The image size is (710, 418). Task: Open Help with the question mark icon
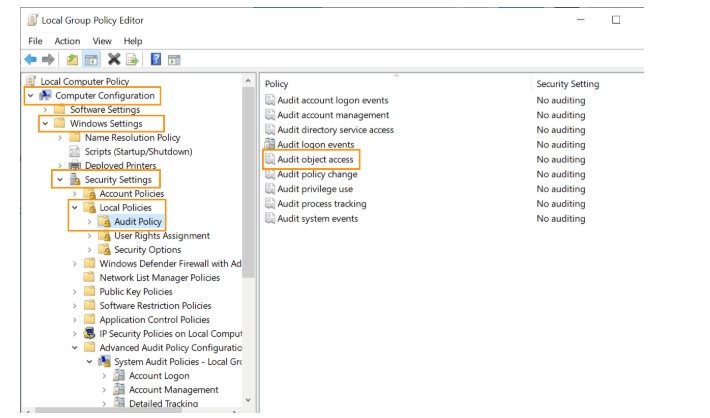(x=156, y=59)
